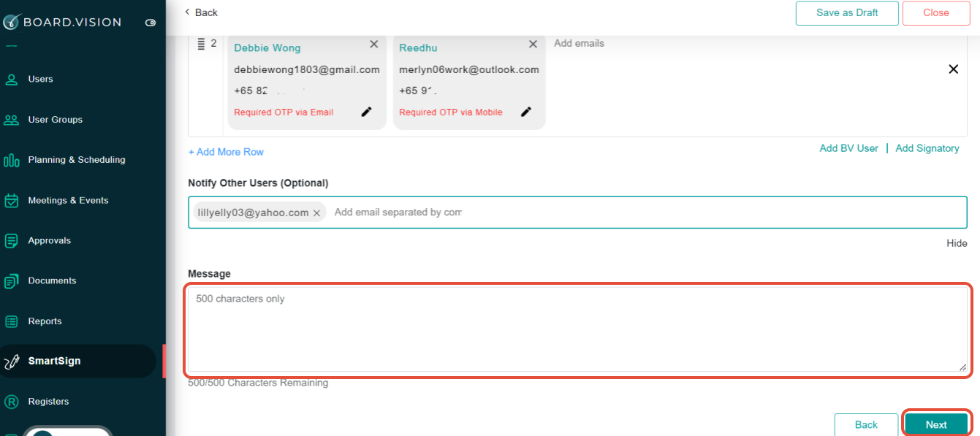Click the User Groups sidebar icon
Viewport: 980px width, 436px height.
tap(12, 120)
